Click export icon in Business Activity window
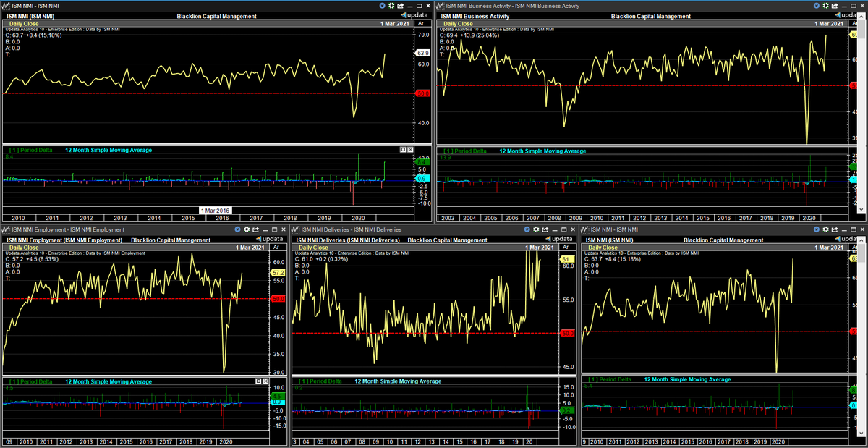 coord(835,6)
